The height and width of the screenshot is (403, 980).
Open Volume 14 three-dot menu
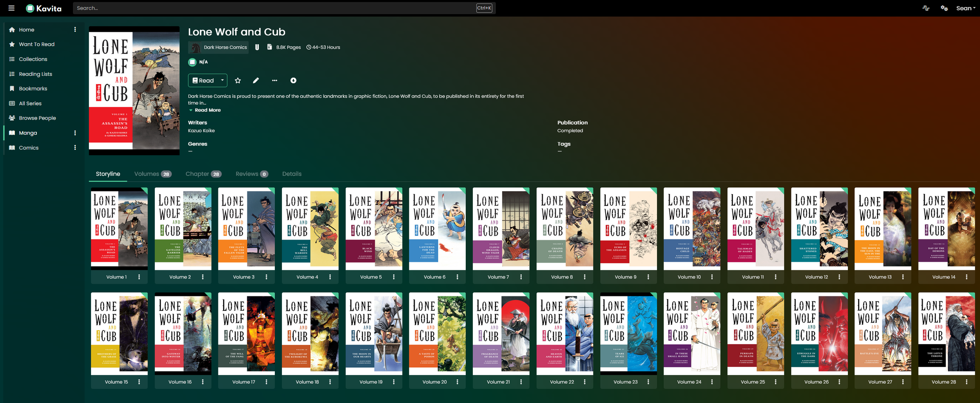coord(967,277)
